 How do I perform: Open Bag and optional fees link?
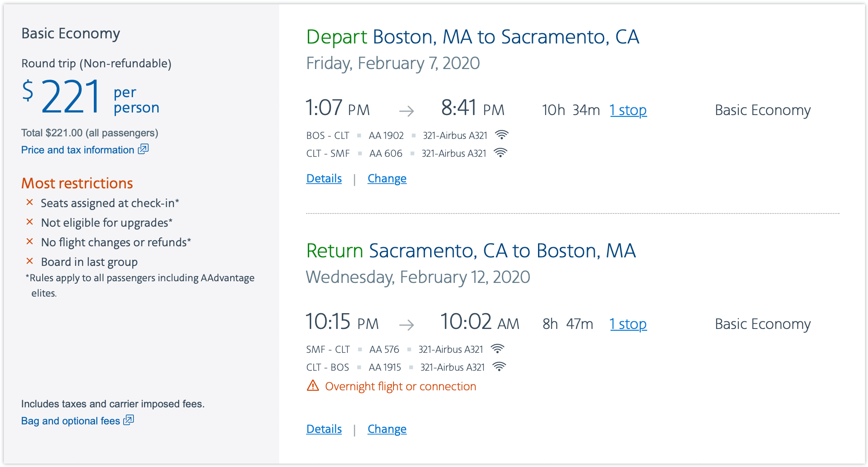tap(71, 421)
